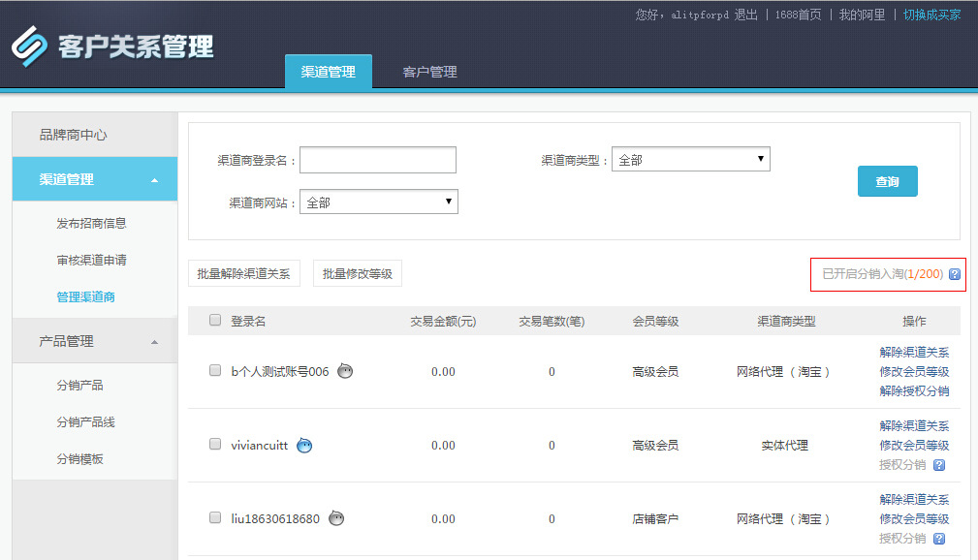The height and width of the screenshot is (560, 978).
Task: Check the b个人测试账号006 row checkbox
Action: (x=214, y=370)
